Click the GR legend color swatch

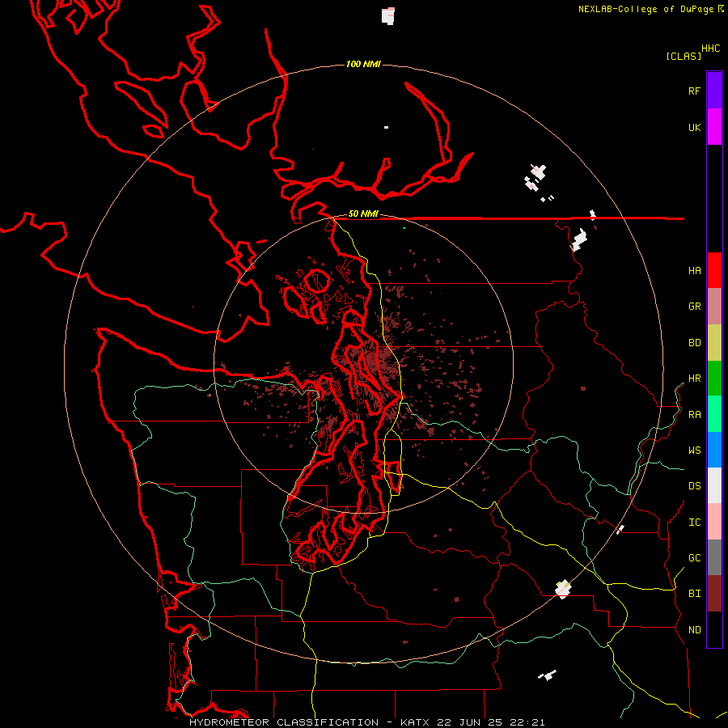tap(714, 307)
